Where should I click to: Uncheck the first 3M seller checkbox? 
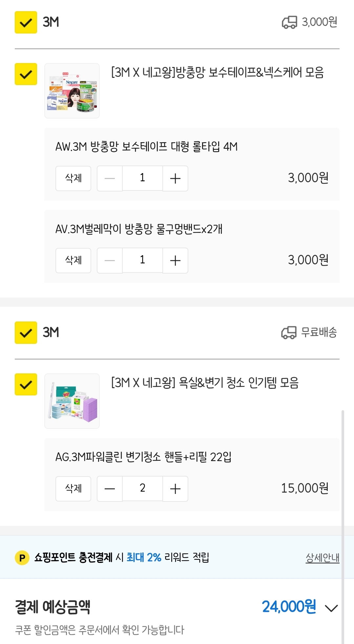coord(26,22)
